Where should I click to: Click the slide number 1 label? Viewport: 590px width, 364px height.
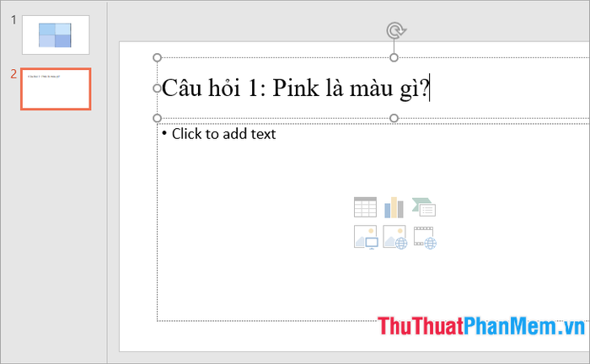13,20
